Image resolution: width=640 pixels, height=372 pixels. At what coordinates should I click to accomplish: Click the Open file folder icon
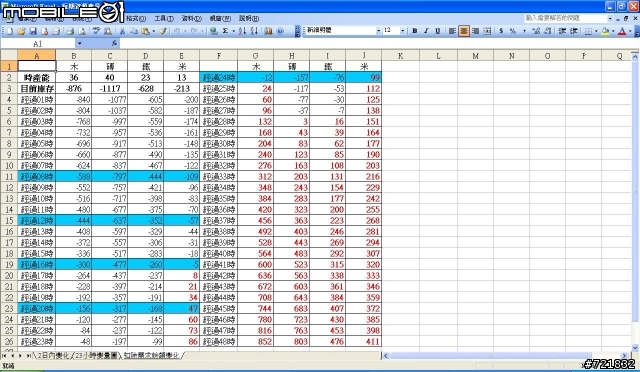[x=22, y=31]
